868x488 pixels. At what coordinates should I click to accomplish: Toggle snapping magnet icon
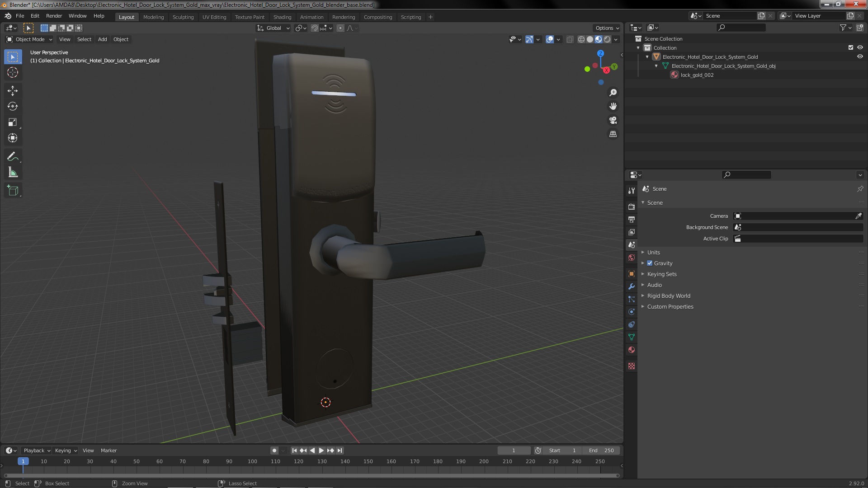pos(315,28)
